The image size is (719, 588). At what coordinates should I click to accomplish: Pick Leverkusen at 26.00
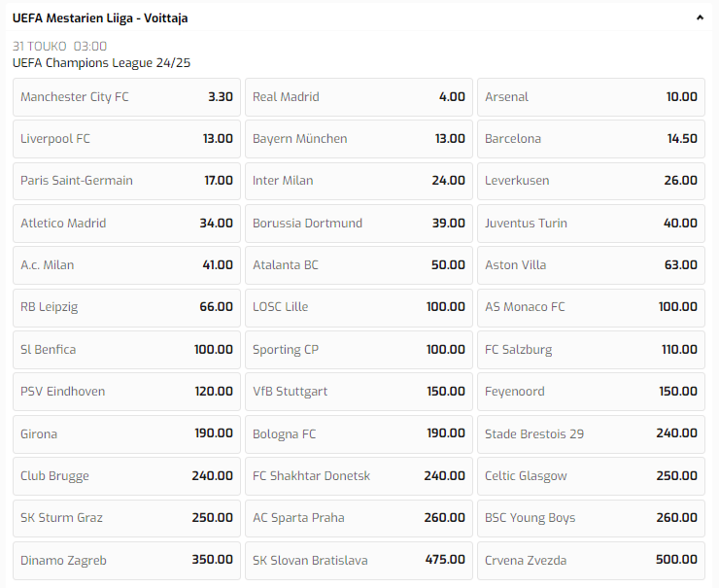(x=591, y=181)
